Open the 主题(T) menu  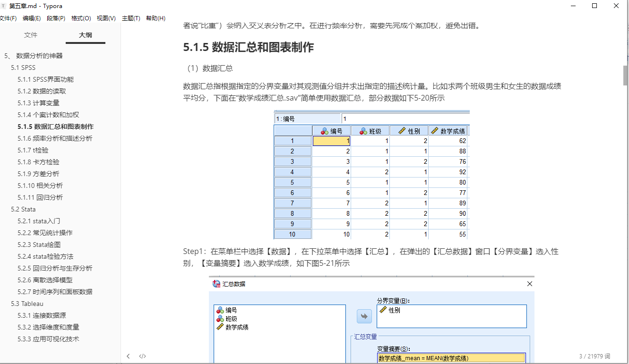click(x=131, y=18)
